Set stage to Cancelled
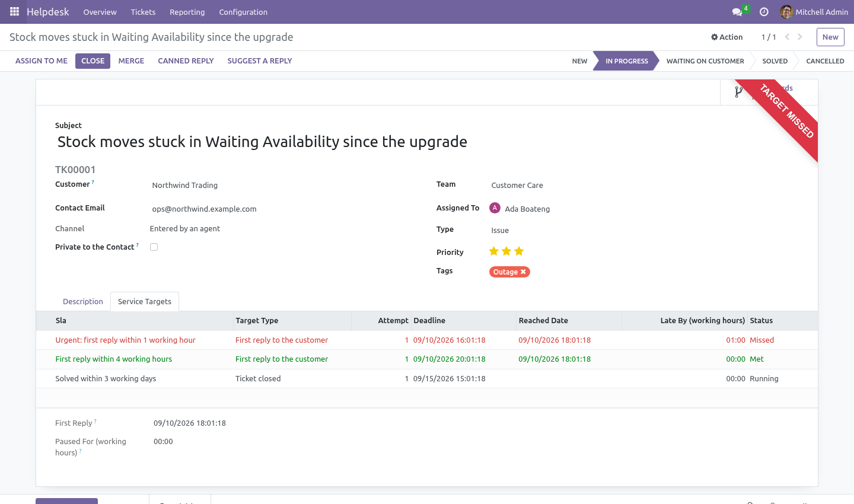Image resolution: width=854 pixels, height=504 pixels. point(825,61)
